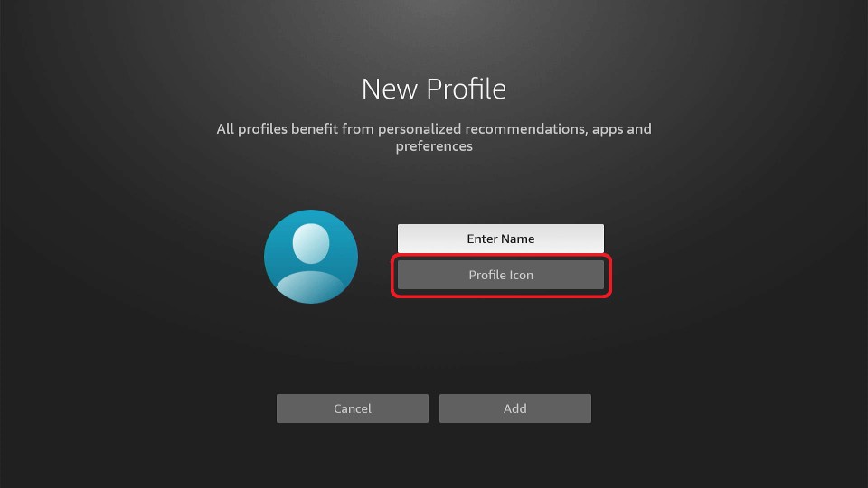Image resolution: width=868 pixels, height=488 pixels.
Task: Cancel the new profile creation
Action: pos(352,408)
